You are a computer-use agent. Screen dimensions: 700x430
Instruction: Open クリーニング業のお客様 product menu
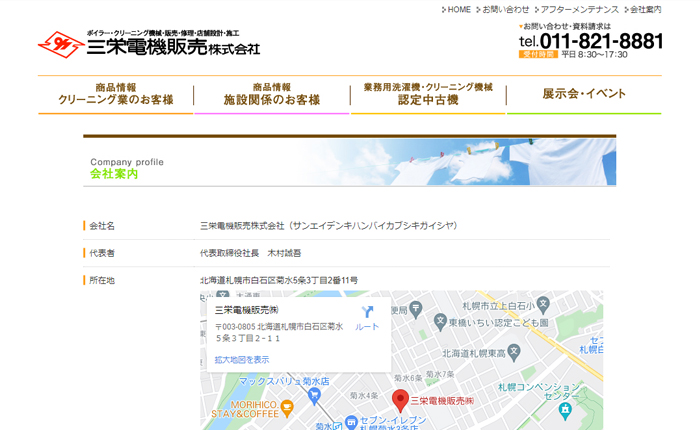click(116, 94)
